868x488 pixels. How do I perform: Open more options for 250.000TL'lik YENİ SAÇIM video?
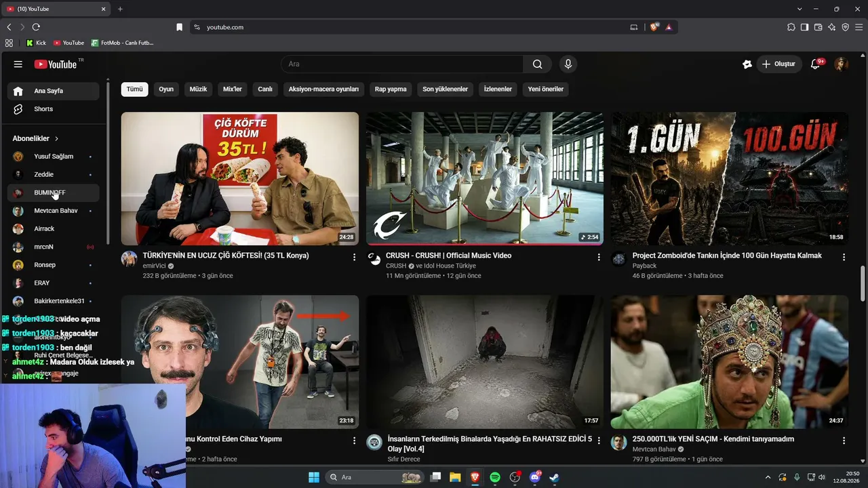[844, 441]
